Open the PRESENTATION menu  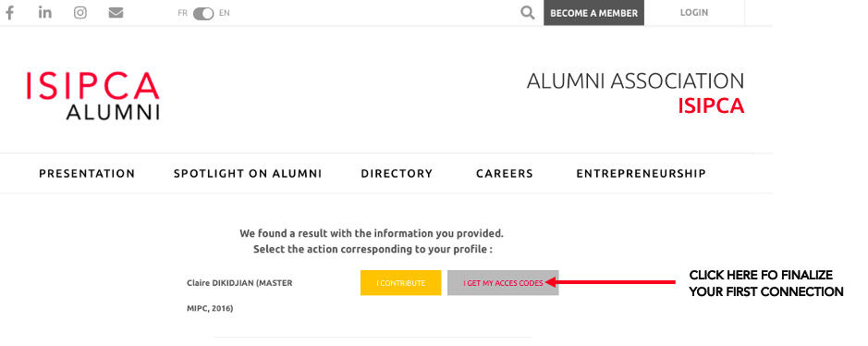pyautogui.click(x=87, y=174)
